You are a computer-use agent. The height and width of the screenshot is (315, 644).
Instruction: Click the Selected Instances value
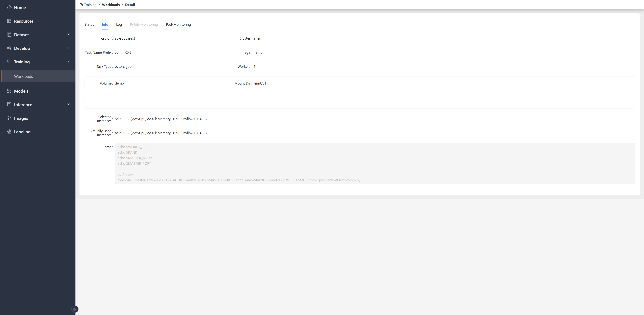(161, 119)
